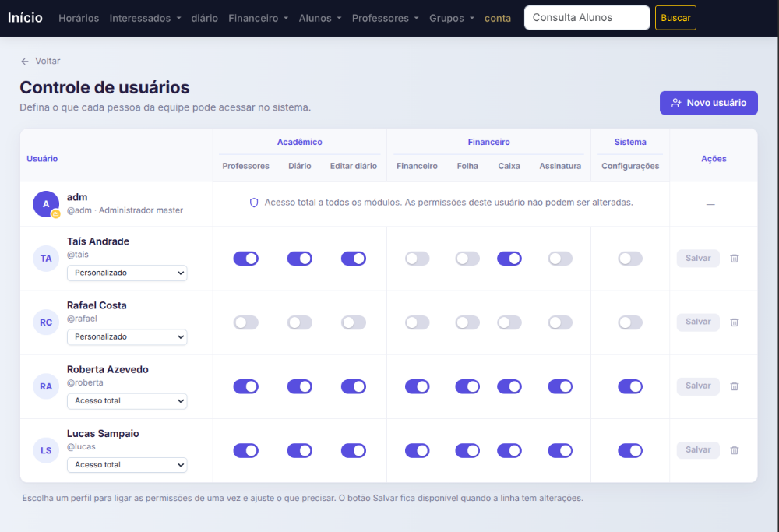Click trash icon in Rafael Costa row

pyautogui.click(x=735, y=322)
